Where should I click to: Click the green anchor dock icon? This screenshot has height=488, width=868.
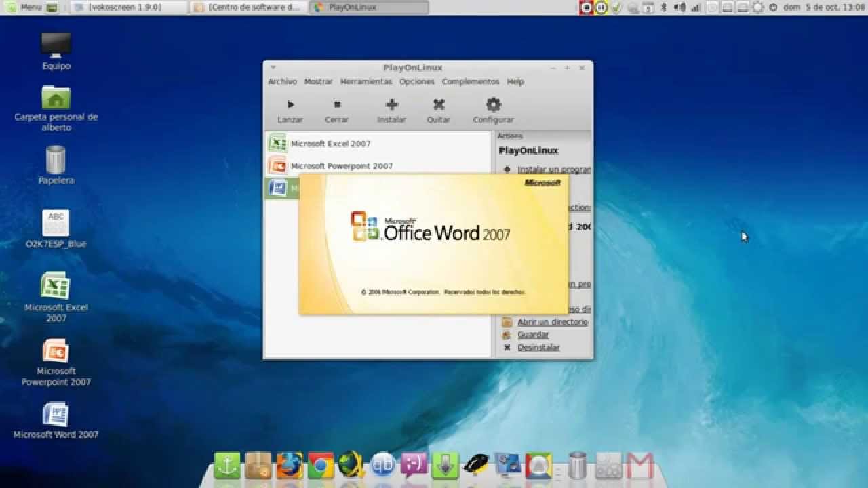(228, 466)
